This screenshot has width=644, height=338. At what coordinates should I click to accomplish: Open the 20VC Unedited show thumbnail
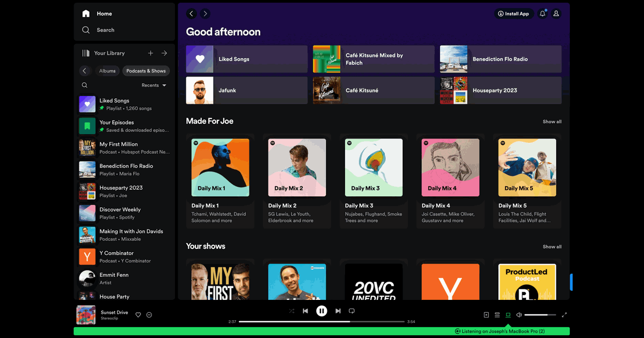tap(374, 282)
